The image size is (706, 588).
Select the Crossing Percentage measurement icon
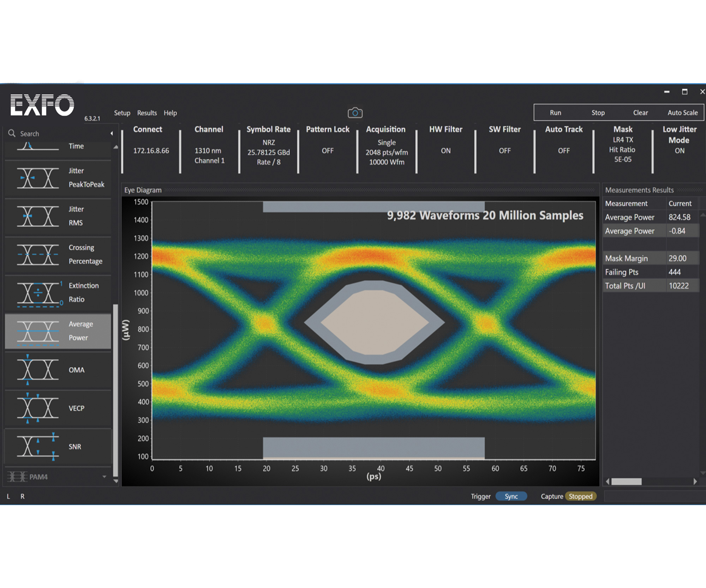(x=38, y=254)
